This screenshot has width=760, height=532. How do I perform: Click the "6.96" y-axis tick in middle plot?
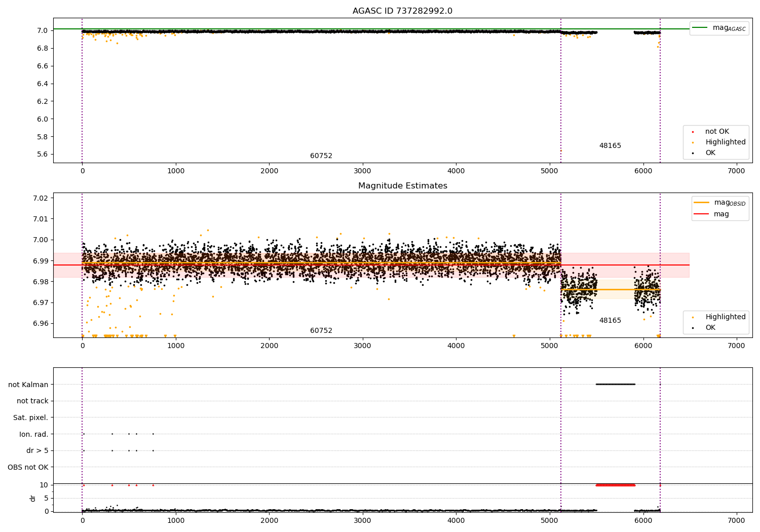[41, 324]
